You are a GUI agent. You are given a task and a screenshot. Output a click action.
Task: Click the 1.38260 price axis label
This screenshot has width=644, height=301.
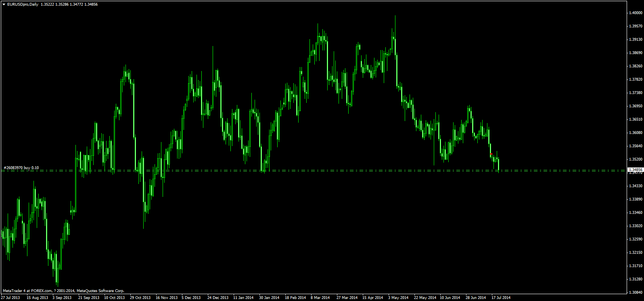click(x=636, y=66)
